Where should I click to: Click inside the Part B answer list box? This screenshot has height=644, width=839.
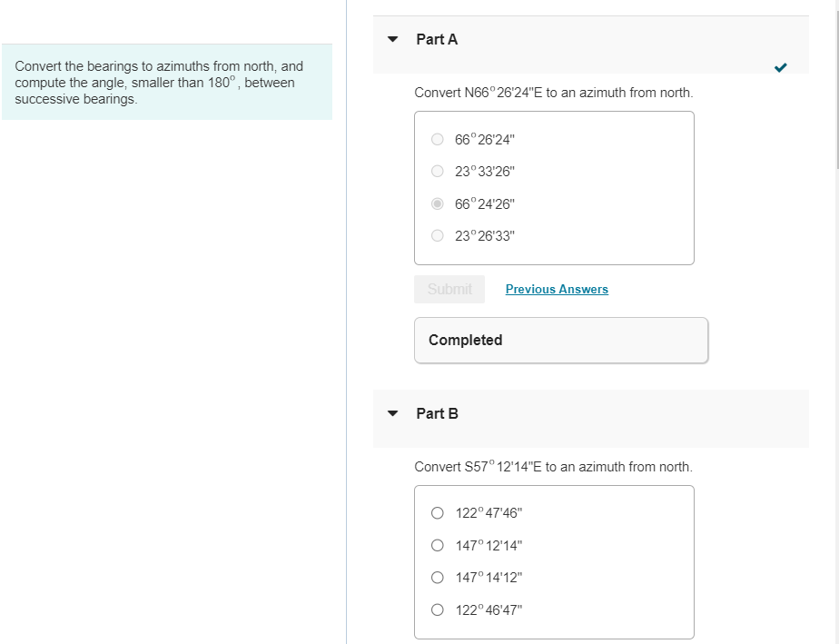tap(554, 561)
